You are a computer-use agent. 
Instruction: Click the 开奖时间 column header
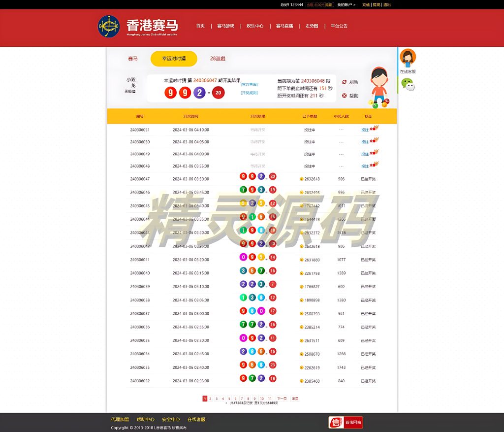[191, 116]
